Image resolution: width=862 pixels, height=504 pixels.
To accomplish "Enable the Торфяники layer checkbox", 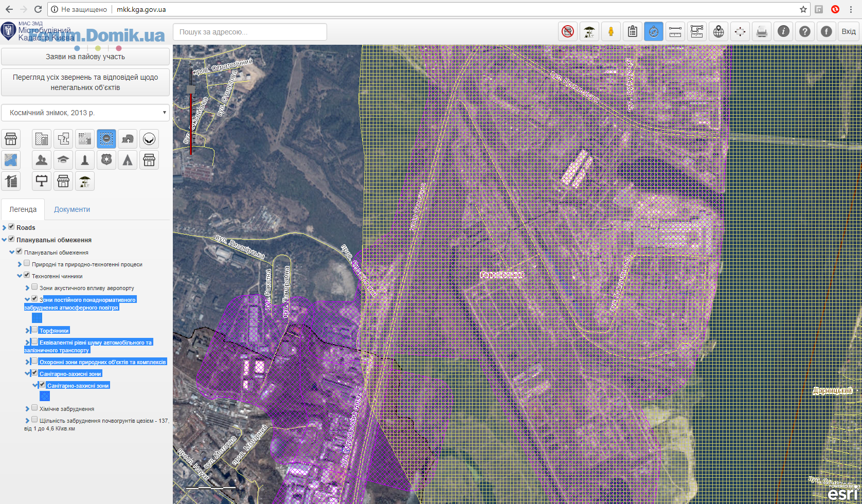I will [34, 330].
